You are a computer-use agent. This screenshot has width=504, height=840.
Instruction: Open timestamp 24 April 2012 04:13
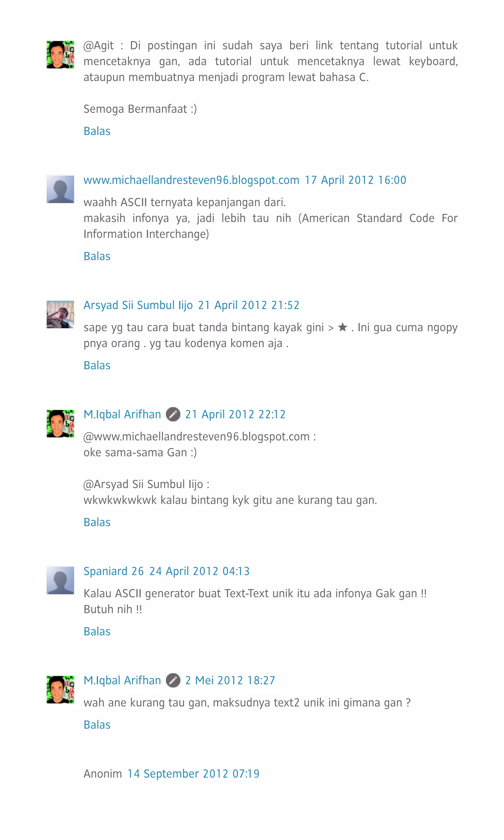coord(199,571)
